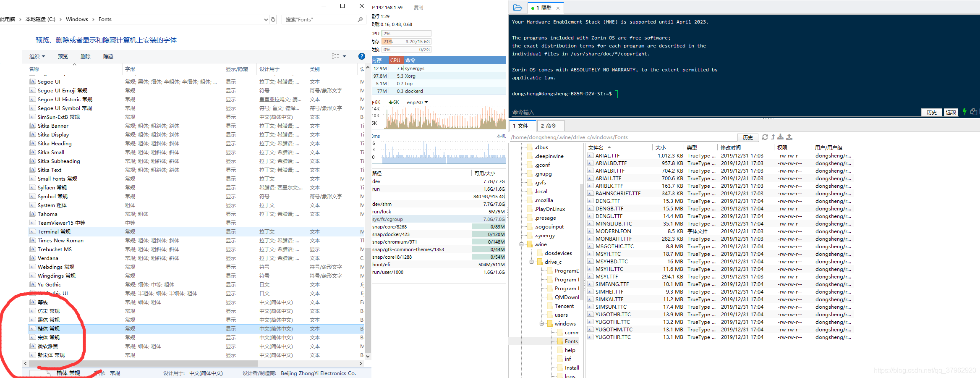
Task: Click the blue help question mark icon
Action: 362,56
